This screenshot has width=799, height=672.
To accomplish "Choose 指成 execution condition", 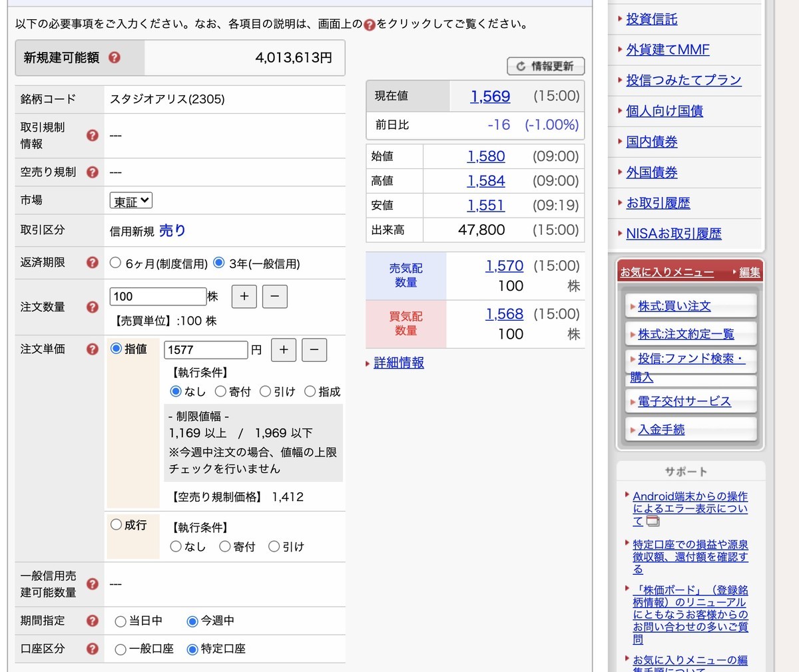I will (310, 391).
